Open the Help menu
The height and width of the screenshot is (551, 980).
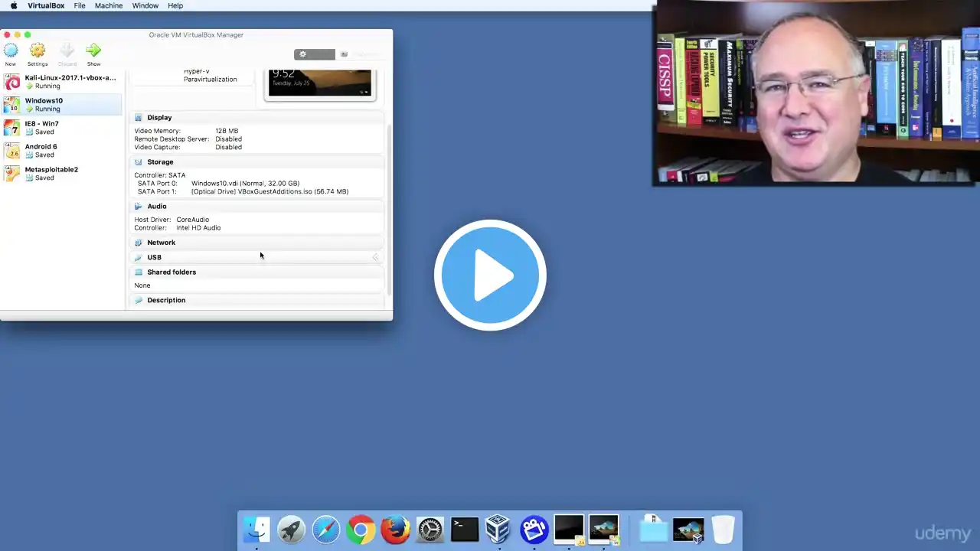click(175, 5)
